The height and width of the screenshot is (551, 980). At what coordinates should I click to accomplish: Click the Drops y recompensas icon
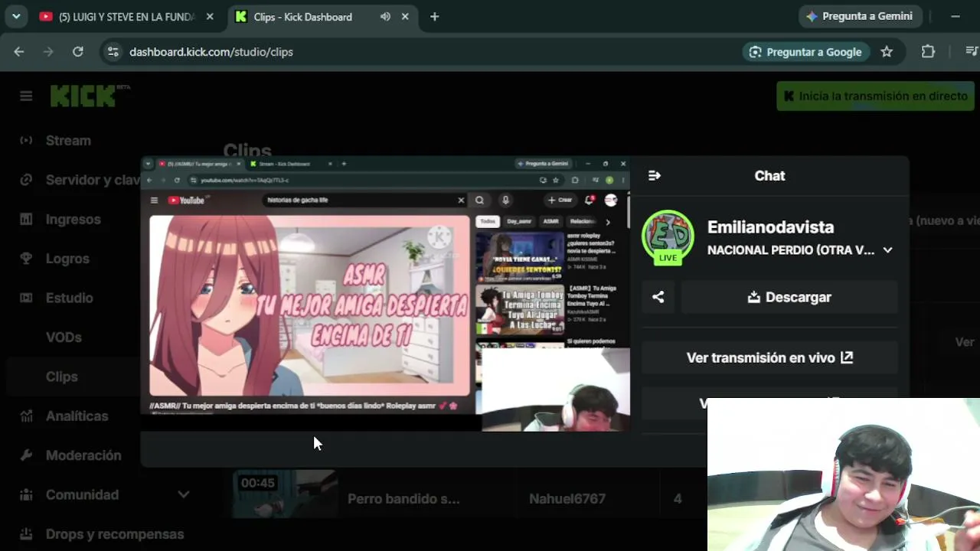point(26,534)
